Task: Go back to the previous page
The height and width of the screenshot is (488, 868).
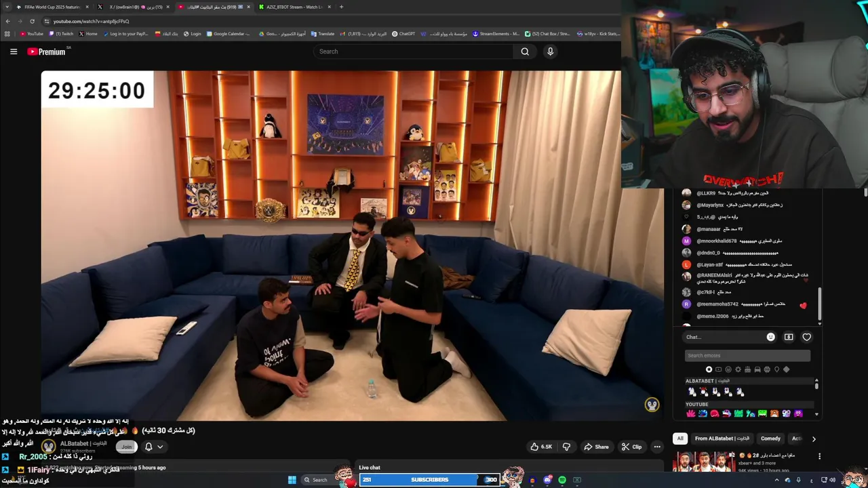Action: tap(7, 21)
